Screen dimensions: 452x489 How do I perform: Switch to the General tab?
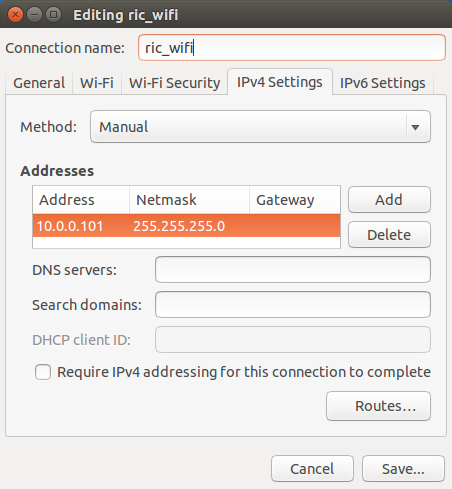coord(39,83)
